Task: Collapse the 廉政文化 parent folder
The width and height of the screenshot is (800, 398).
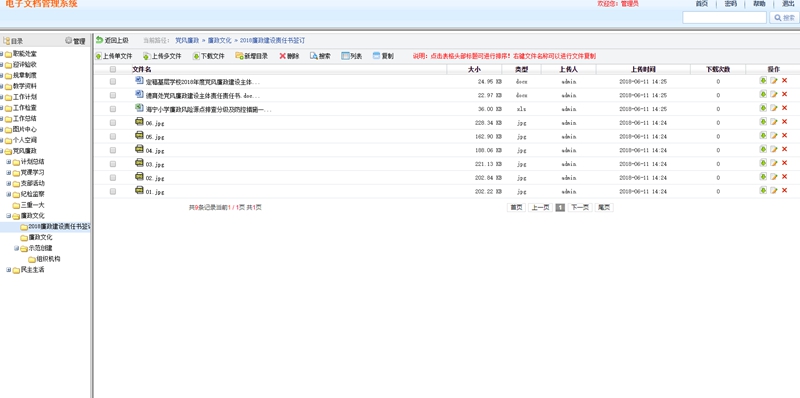Action: [x=9, y=216]
